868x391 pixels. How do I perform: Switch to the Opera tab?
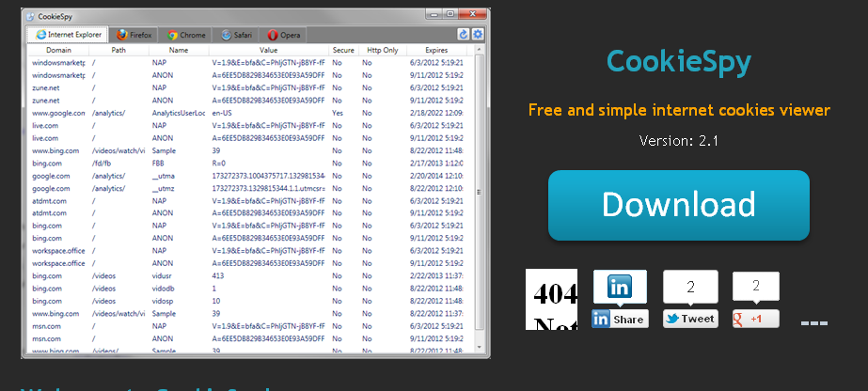tap(283, 35)
